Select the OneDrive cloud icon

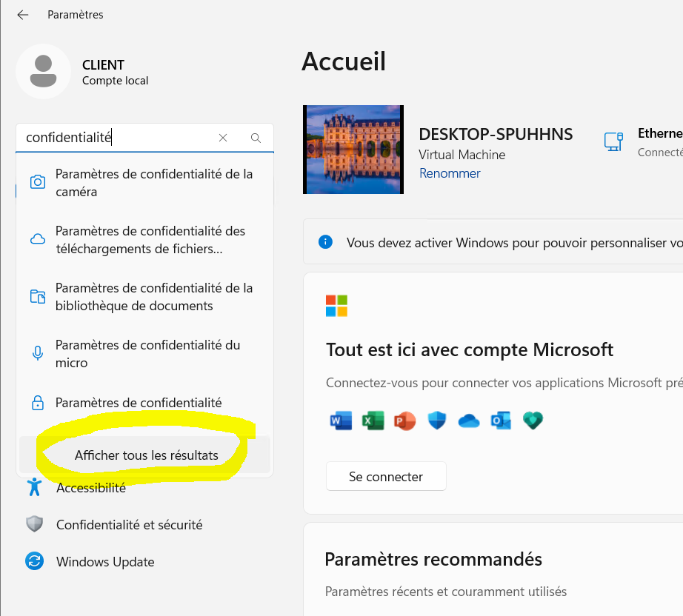[x=467, y=420]
